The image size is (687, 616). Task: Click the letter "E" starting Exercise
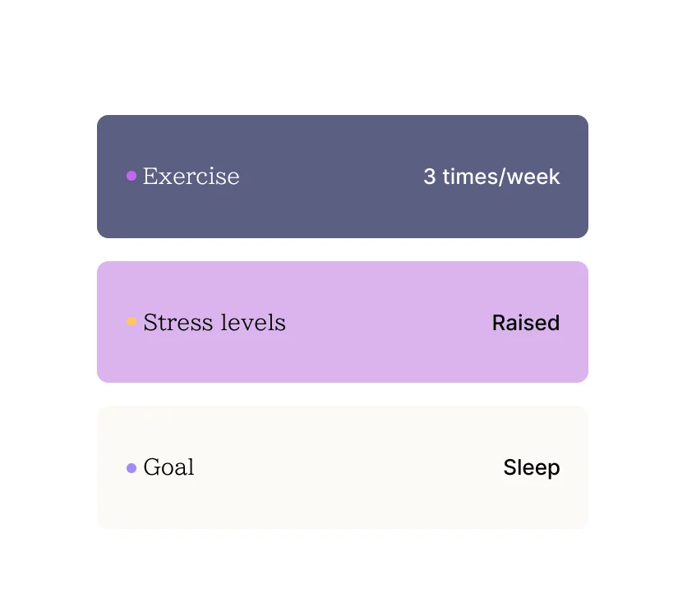point(150,176)
